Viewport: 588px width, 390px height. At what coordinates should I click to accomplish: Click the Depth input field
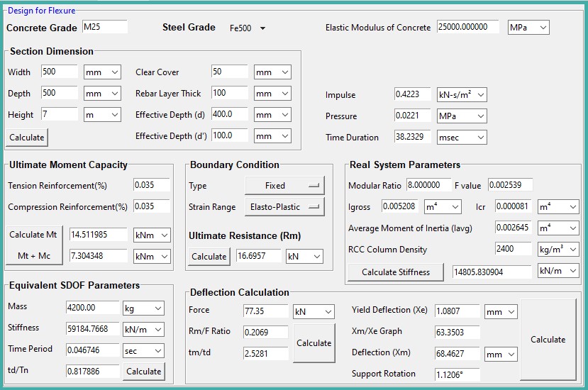[x=60, y=93]
